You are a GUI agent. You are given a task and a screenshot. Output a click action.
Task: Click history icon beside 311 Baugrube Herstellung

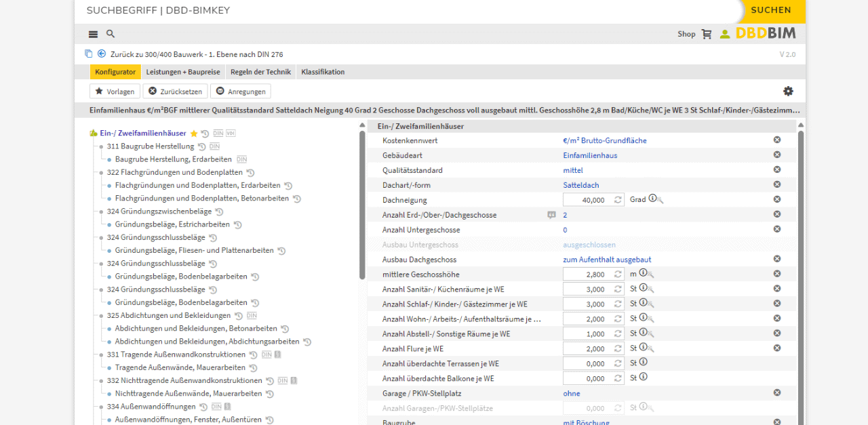(201, 146)
